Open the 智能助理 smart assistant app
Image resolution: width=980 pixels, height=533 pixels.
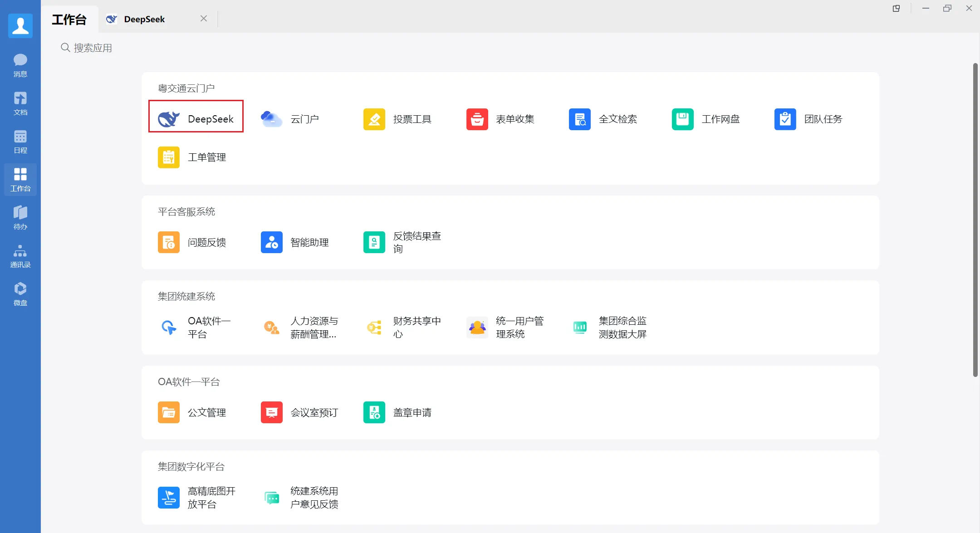click(295, 242)
